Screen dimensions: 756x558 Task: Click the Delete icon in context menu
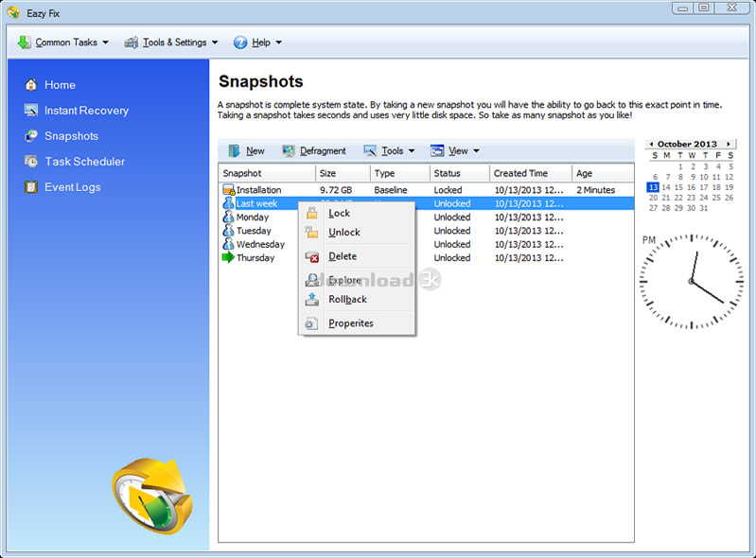click(312, 256)
